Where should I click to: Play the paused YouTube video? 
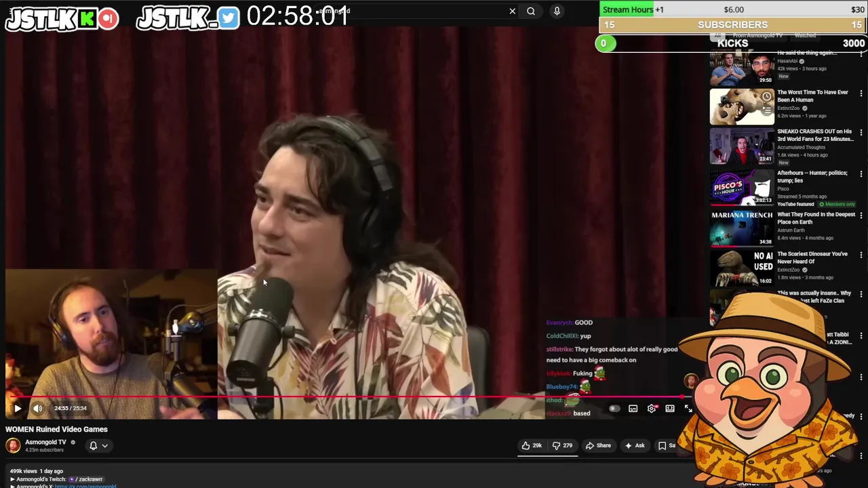pos(18,408)
